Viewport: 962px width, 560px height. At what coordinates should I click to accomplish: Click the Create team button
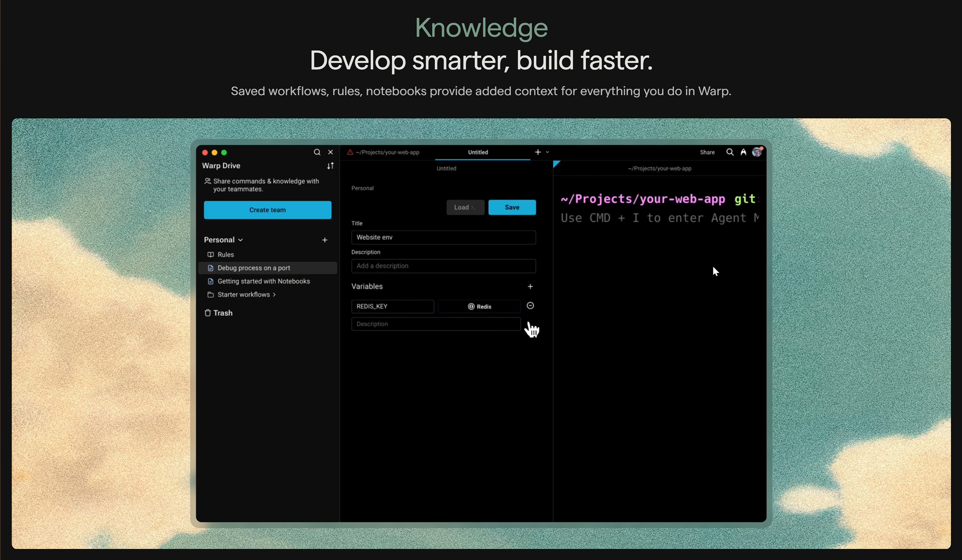click(267, 210)
